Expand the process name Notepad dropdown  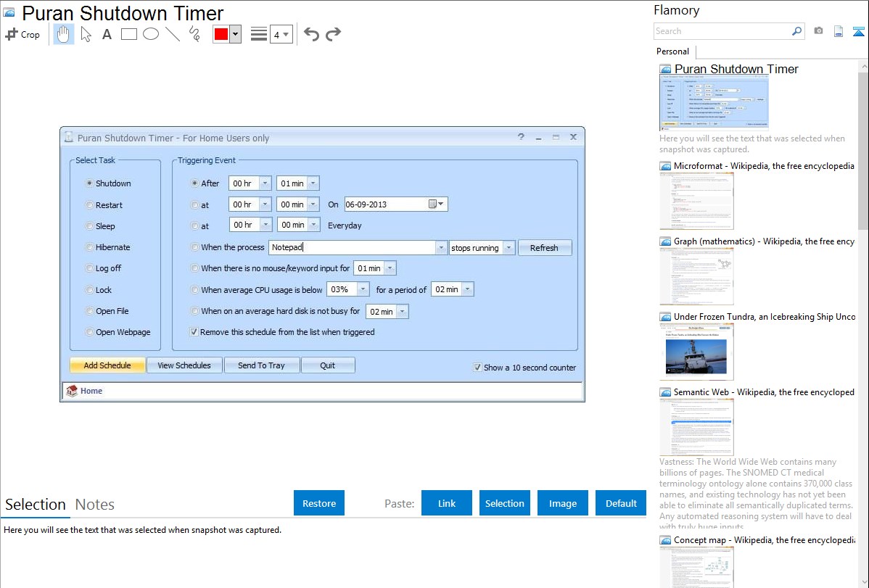click(441, 248)
